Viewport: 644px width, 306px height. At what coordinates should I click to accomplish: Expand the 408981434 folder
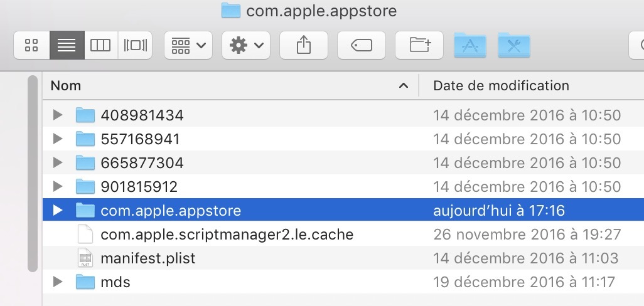pos(58,115)
